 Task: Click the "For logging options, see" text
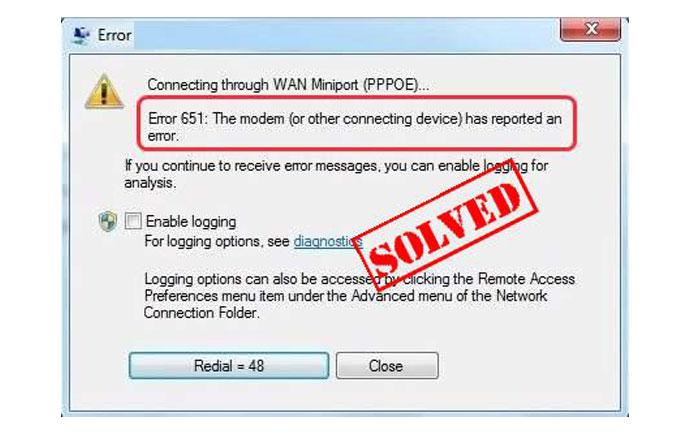(217, 241)
